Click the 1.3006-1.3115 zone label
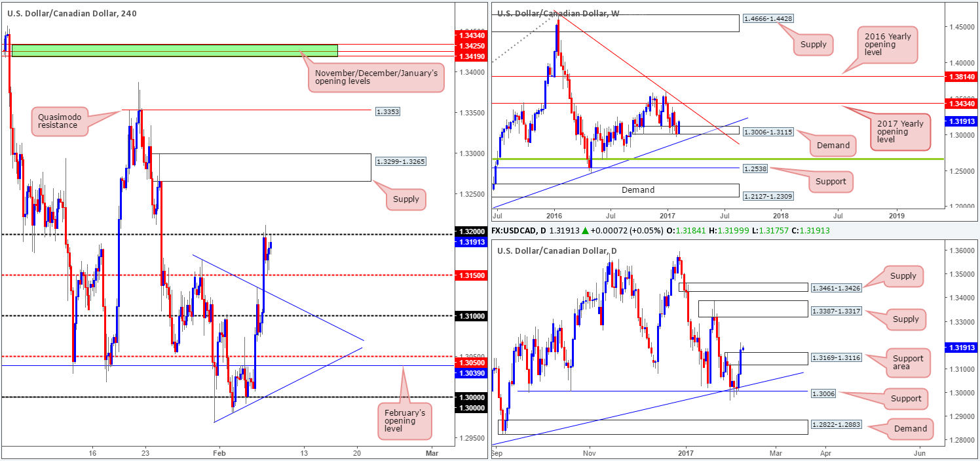Viewport: 980px width, 461px height. pos(767,132)
